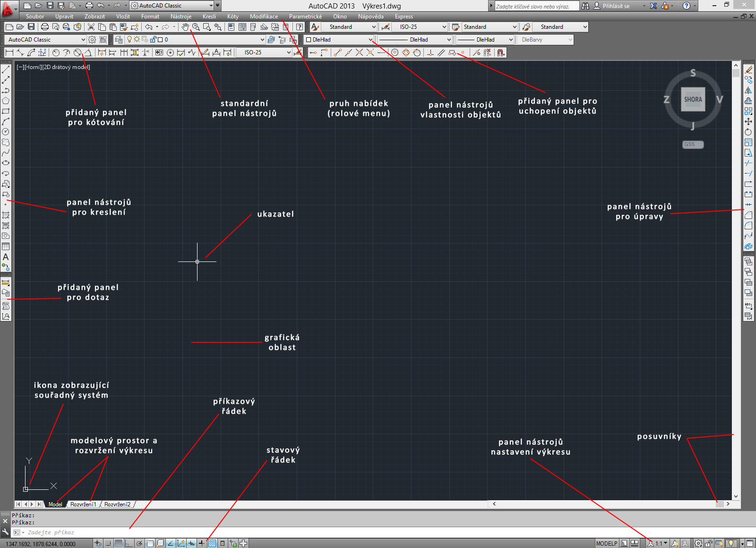The height and width of the screenshot is (548, 756).
Task: Toggle toolbar lock icon in status bar
Action: point(709,543)
